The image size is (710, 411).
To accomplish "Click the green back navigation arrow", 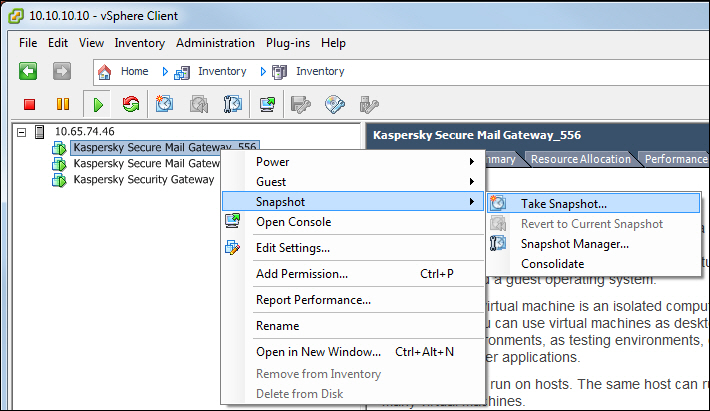I will coord(28,71).
